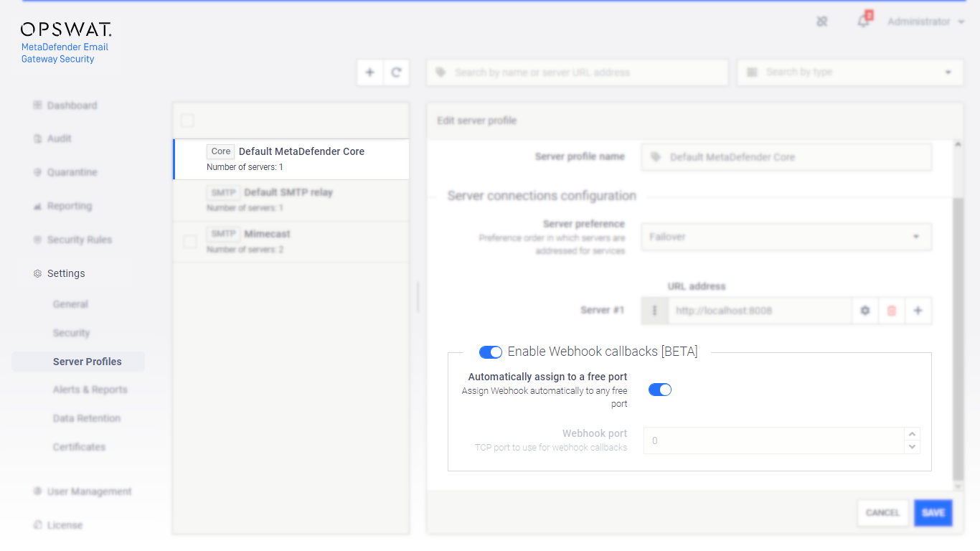Viewport: 980px width, 551px height.
Task: Select the Default SMTP relay profile
Action: 291,200
